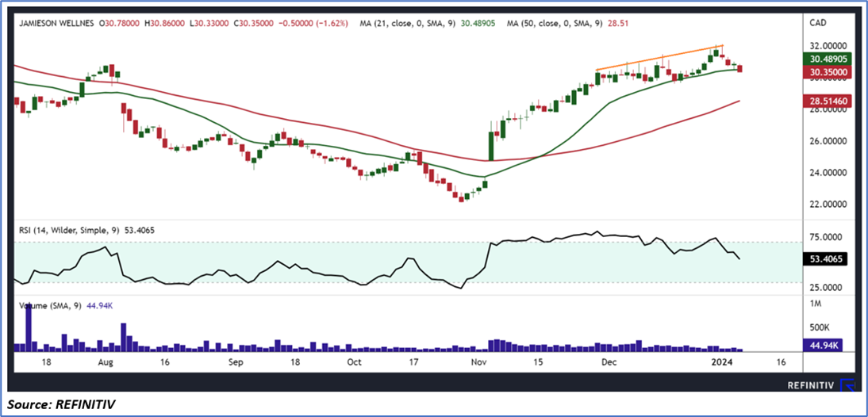The image size is (868, 417).
Task: Click the 32.00000 price axis label
Action: pos(827,47)
